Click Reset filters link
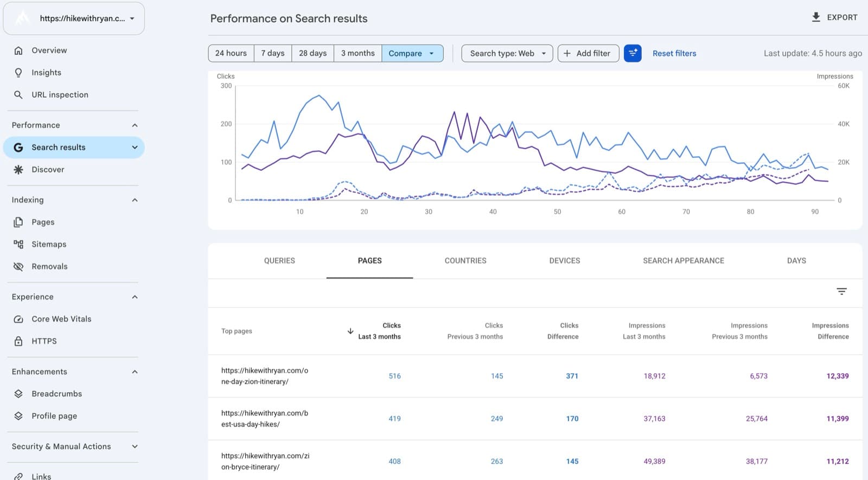 (674, 53)
